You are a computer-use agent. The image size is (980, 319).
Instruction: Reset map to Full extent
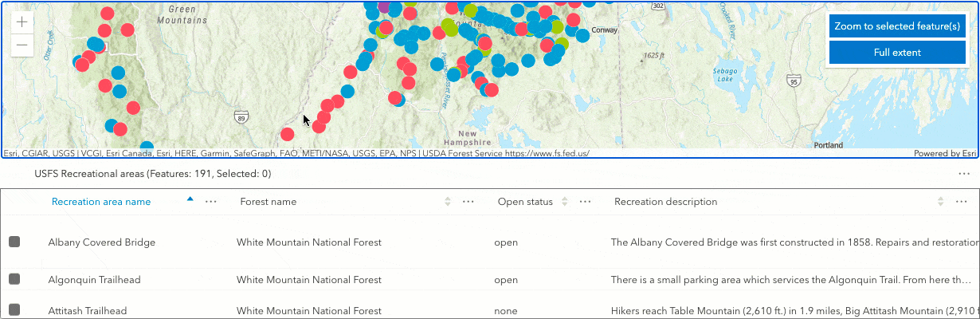[x=897, y=53]
